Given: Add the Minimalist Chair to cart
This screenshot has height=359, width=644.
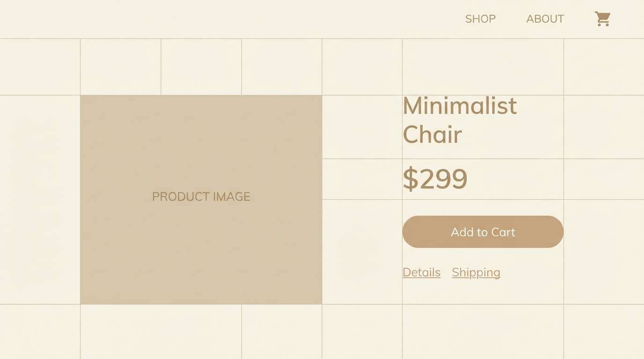Looking at the screenshot, I should pyautogui.click(x=483, y=232).
